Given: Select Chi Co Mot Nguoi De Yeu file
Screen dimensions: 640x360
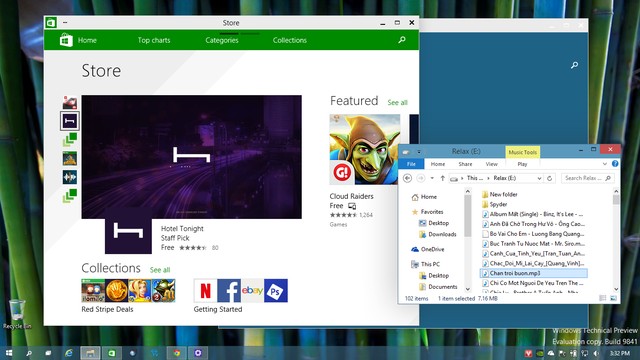Looking at the screenshot, I should pos(533,283).
